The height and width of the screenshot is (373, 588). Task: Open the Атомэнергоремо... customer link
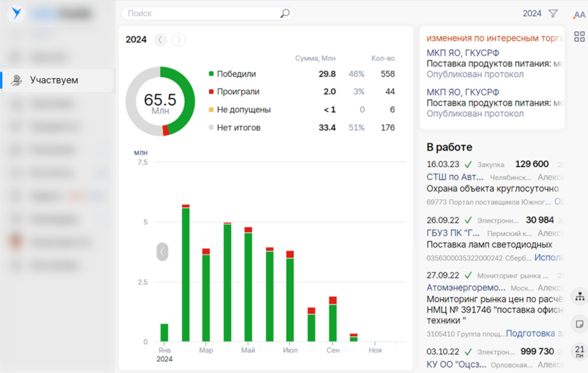click(466, 288)
